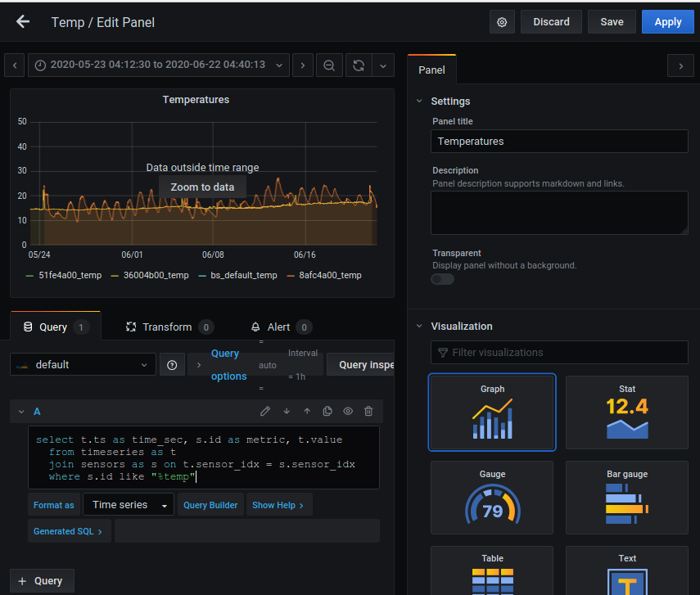Choose Text visualization
The height and width of the screenshot is (595, 700).
tap(627, 570)
